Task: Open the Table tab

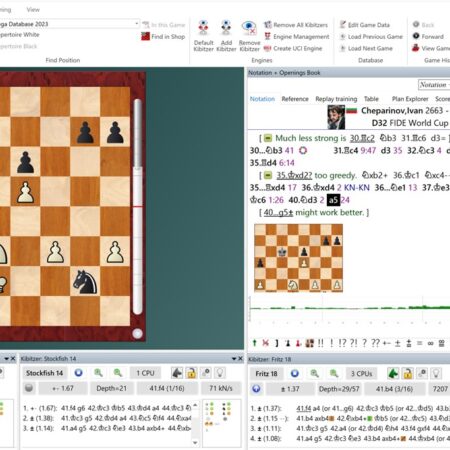Action: tap(371, 99)
